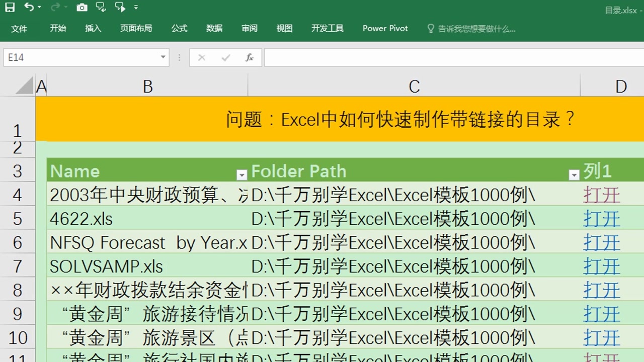Click the Cancel X icon in formula bar
This screenshot has width=644, height=362.
(202, 58)
